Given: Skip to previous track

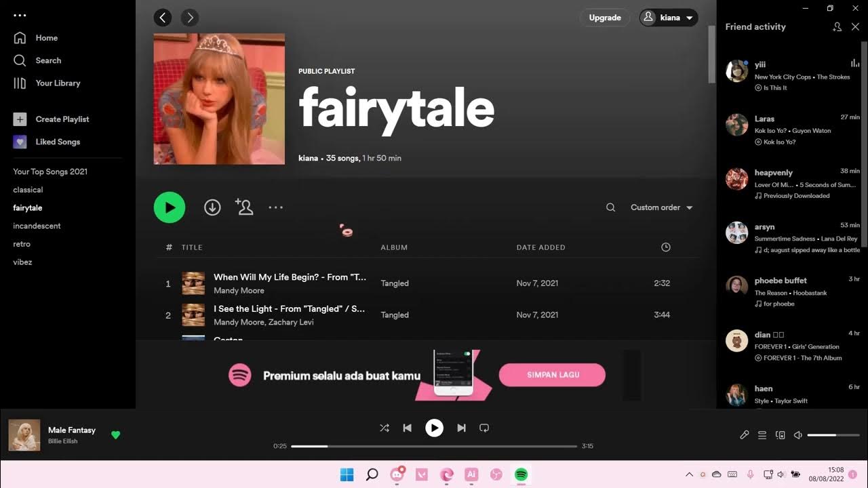Looking at the screenshot, I should click(407, 428).
